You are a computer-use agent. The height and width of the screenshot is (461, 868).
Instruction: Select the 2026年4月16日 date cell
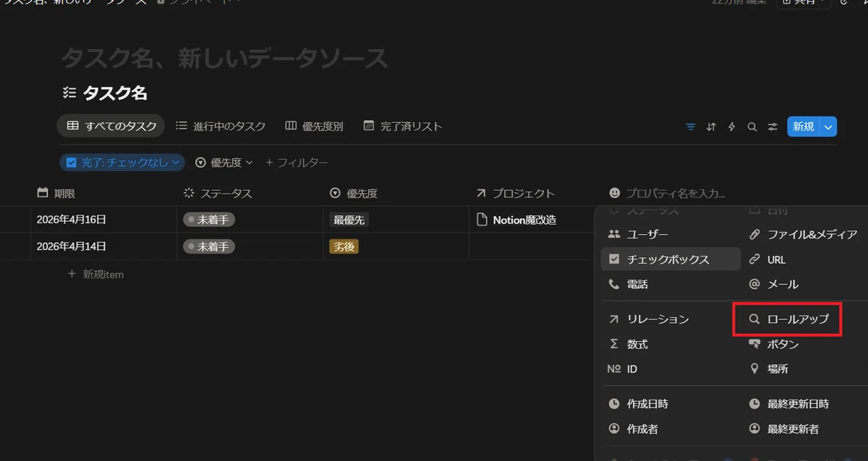[103, 220]
